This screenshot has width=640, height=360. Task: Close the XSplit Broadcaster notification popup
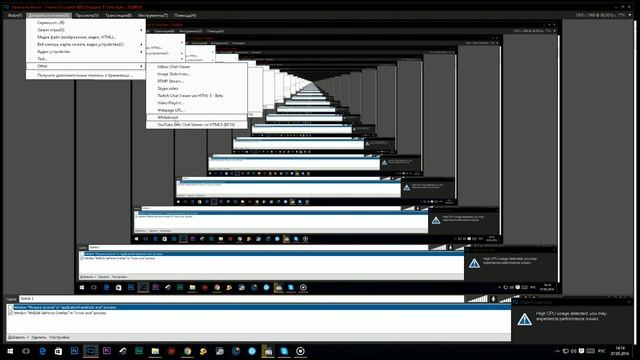[629, 302]
